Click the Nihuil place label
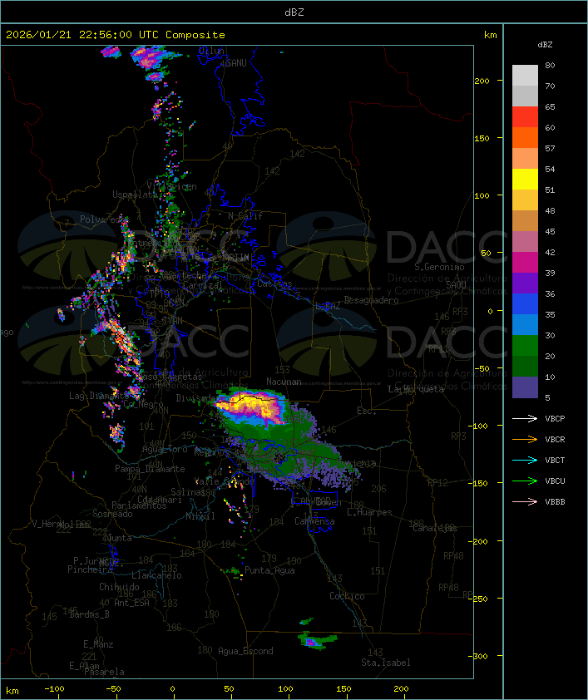 [200, 516]
